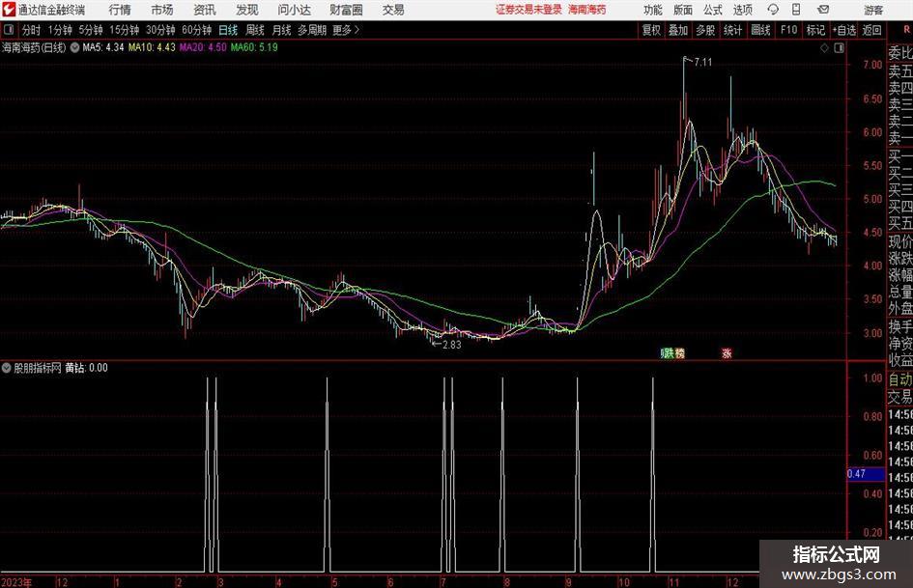
Task: Click the diamond icon at chart top right
Action: [x=824, y=48]
